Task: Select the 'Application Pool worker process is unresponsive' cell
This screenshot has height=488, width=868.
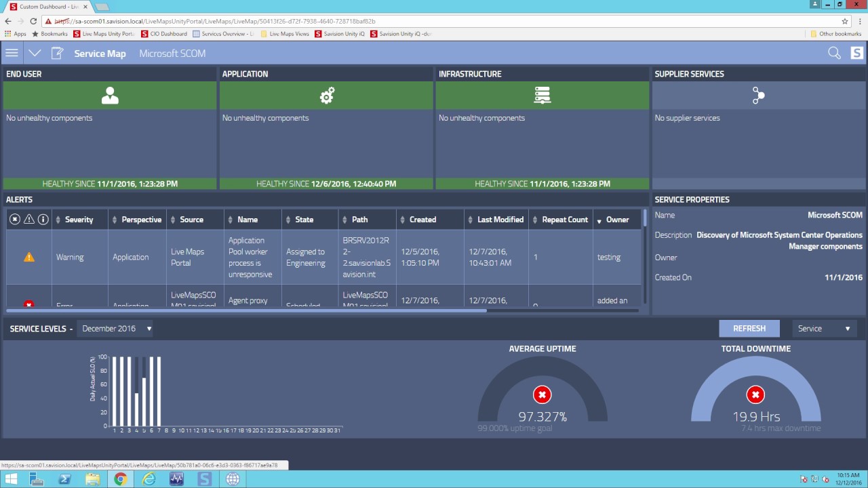Action: click(x=253, y=257)
